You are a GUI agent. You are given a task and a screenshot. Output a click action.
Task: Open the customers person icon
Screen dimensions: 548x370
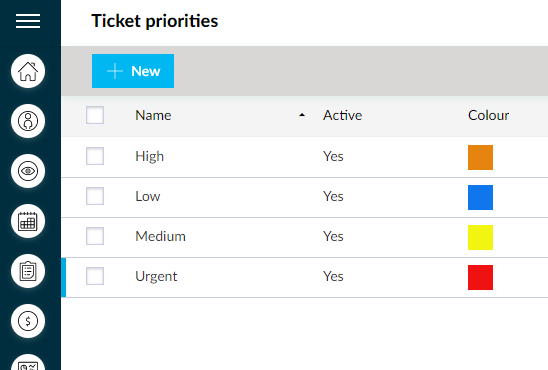[x=28, y=121]
